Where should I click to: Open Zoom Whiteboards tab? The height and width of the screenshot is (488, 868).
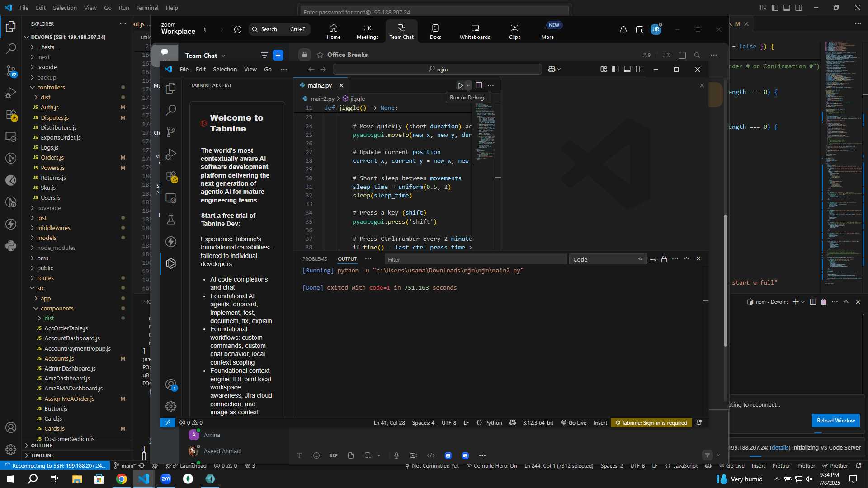[x=475, y=32]
